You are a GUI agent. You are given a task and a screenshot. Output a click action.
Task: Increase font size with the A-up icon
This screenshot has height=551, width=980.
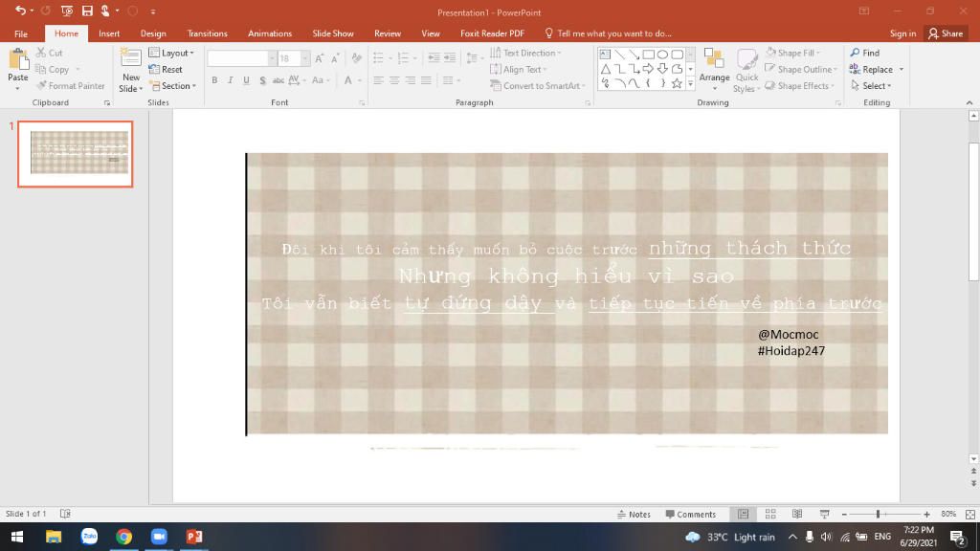pos(320,58)
